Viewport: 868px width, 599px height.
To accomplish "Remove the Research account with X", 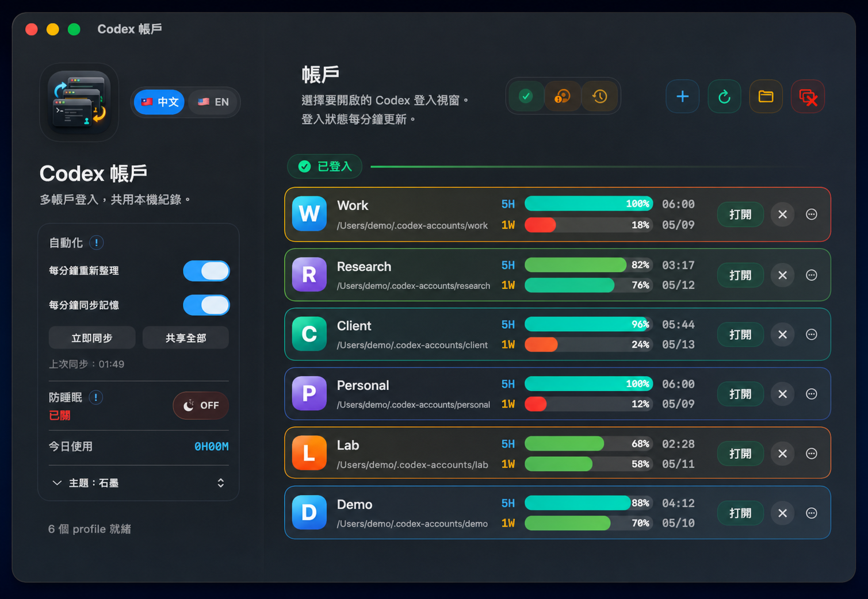I will point(782,275).
